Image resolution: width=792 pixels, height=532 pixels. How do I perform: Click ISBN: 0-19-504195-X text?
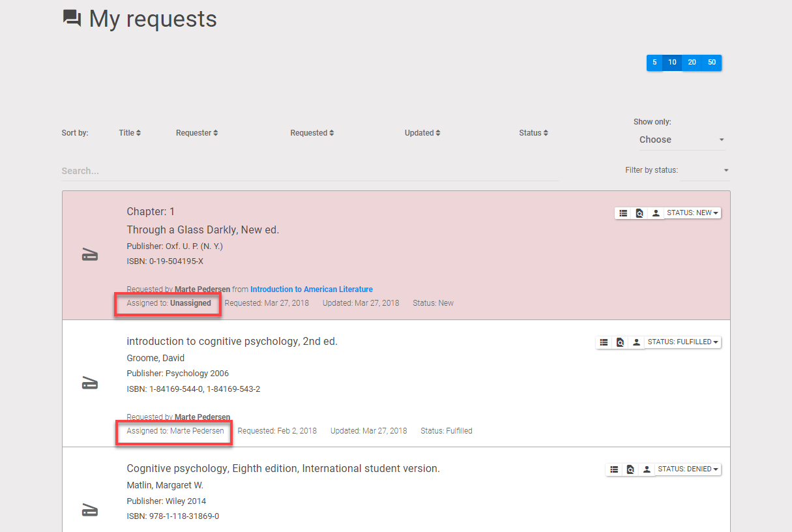coord(165,261)
